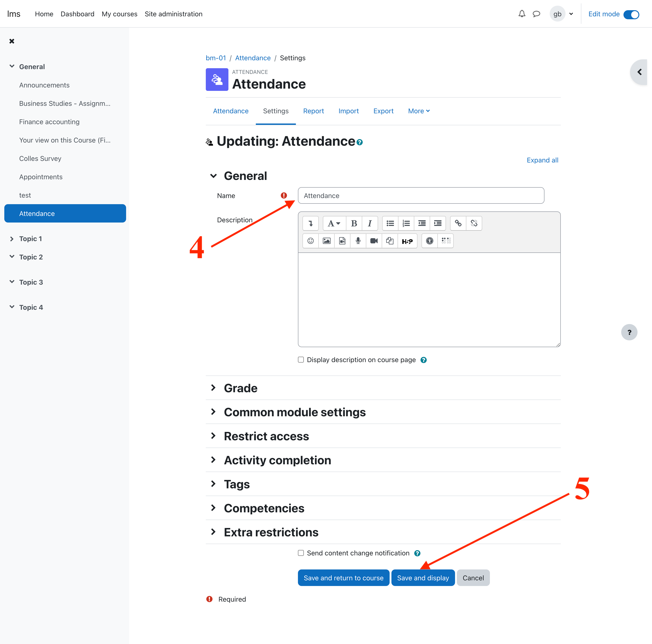The height and width of the screenshot is (644, 652).
Task: Click the record video camera icon
Action: click(x=374, y=241)
